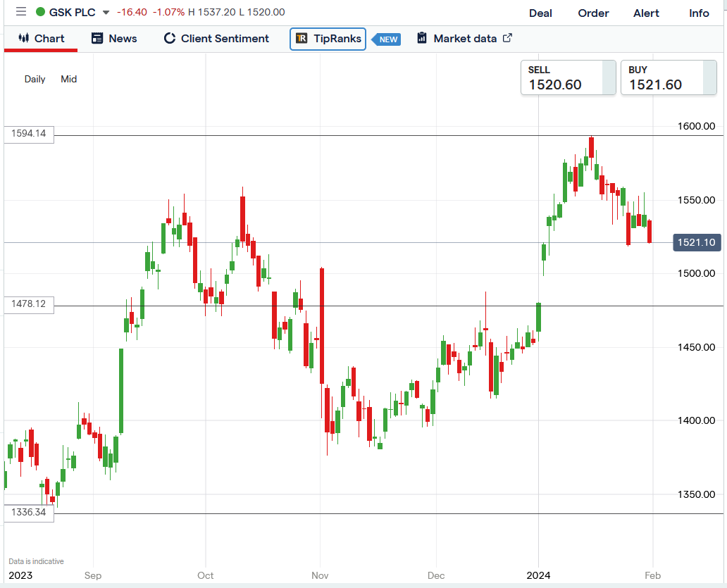This screenshot has width=727, height=588.
Task: Switch to the Chart tab
Action: point(41,39)
